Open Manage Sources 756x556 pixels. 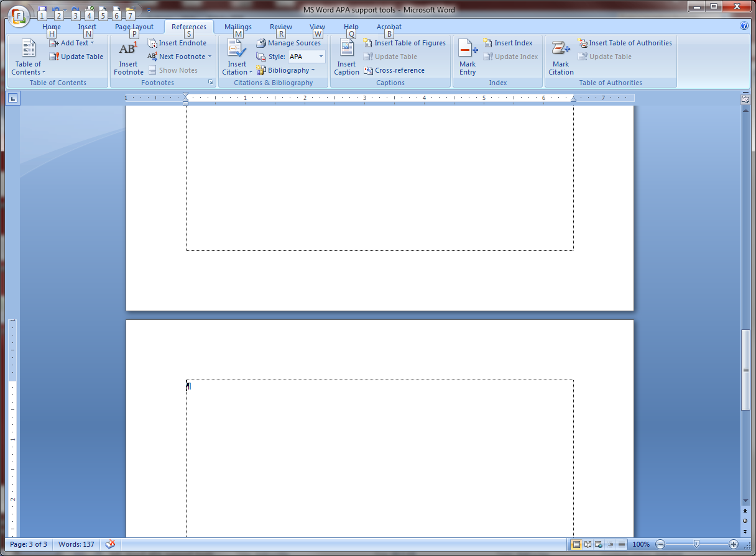(288, 43)
